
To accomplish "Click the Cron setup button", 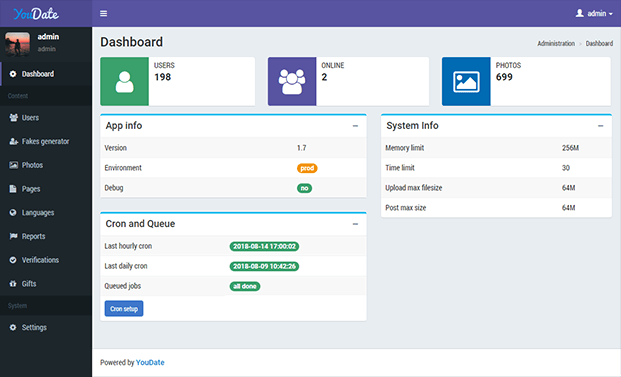I will 124,308.
